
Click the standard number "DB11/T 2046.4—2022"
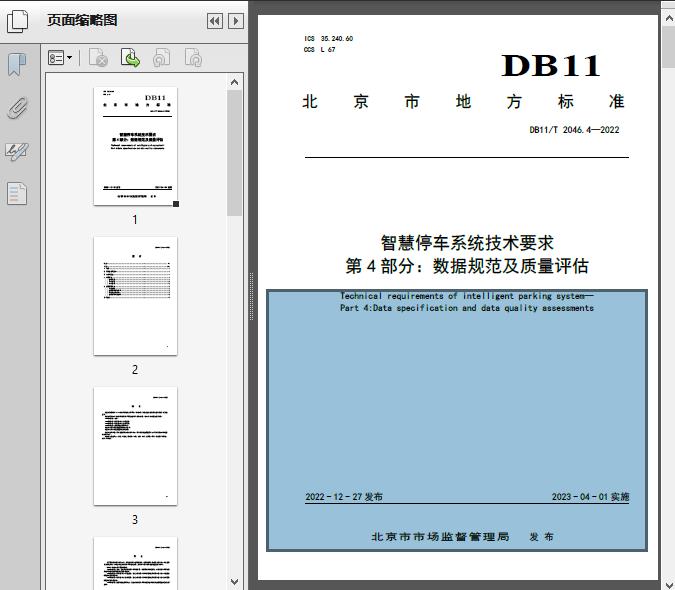(x=574, y=130)
